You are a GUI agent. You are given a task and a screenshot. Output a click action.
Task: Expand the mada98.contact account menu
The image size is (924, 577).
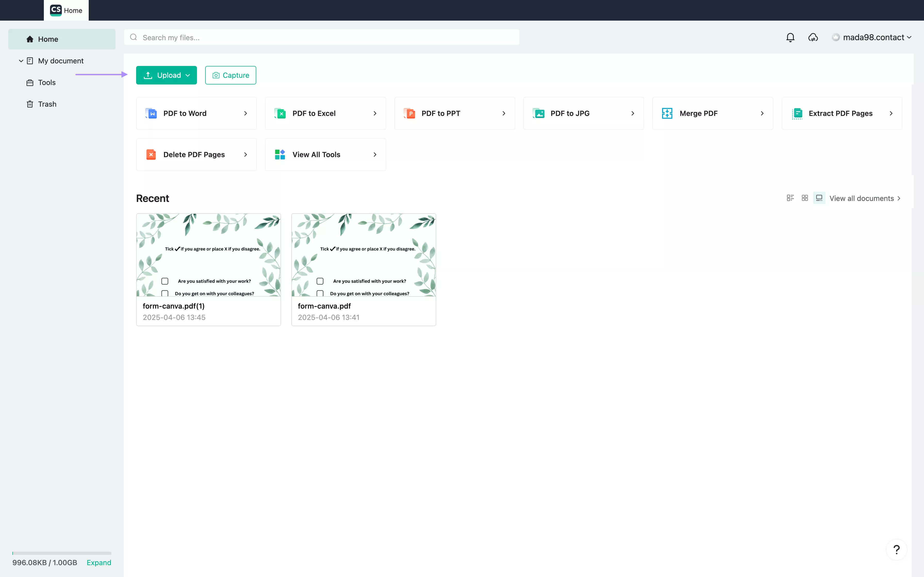pyautogui.click(x=872, y=37)
